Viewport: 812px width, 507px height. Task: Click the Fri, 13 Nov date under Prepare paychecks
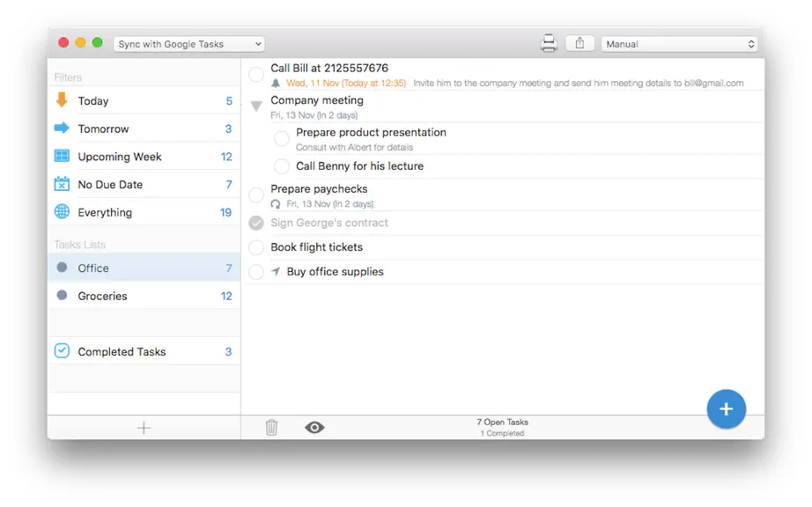(x=330, y=204)
